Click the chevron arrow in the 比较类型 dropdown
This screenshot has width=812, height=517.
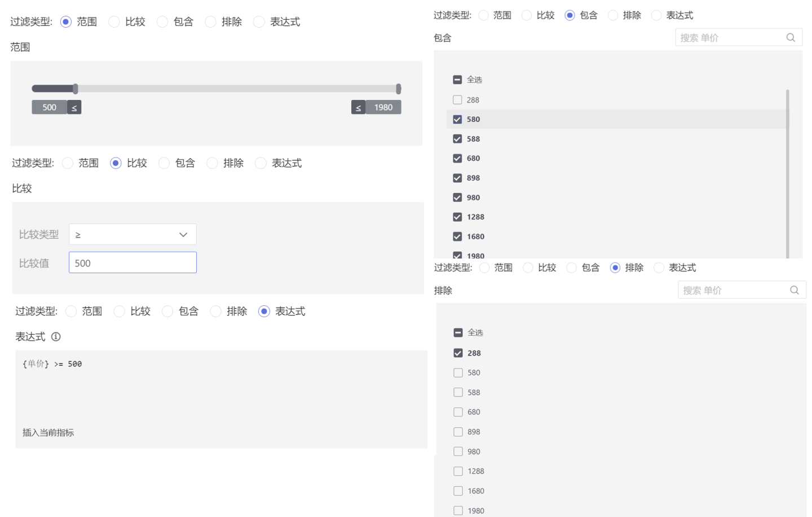click(183, 234)
